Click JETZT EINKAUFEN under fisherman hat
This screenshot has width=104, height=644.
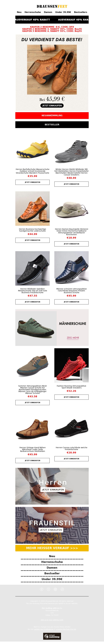click(x=71, y=244)
